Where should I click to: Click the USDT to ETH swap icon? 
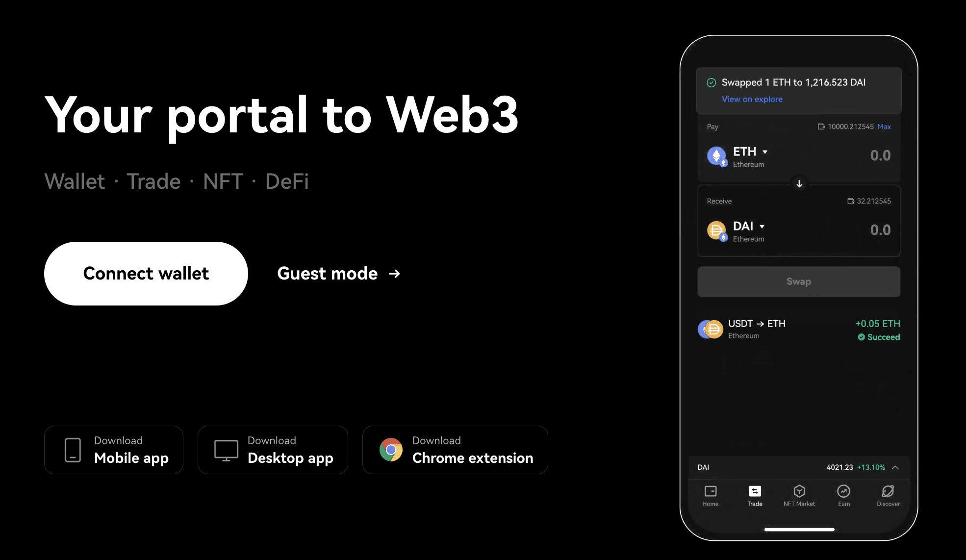tap(712, 329)
